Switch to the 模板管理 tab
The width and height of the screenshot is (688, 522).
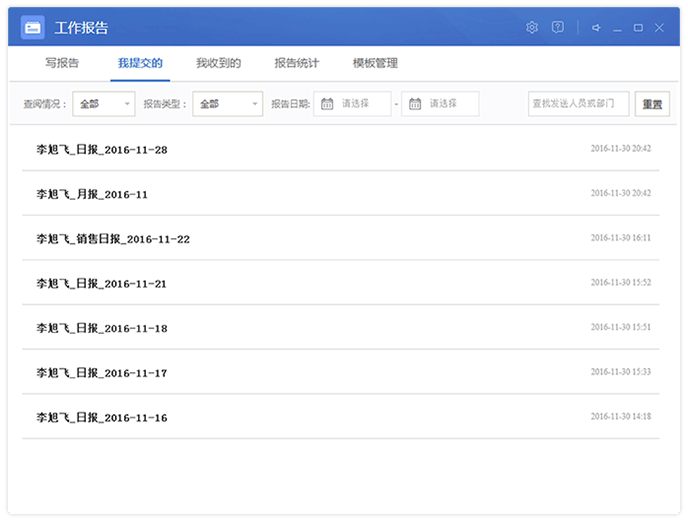tap(375, 63)
